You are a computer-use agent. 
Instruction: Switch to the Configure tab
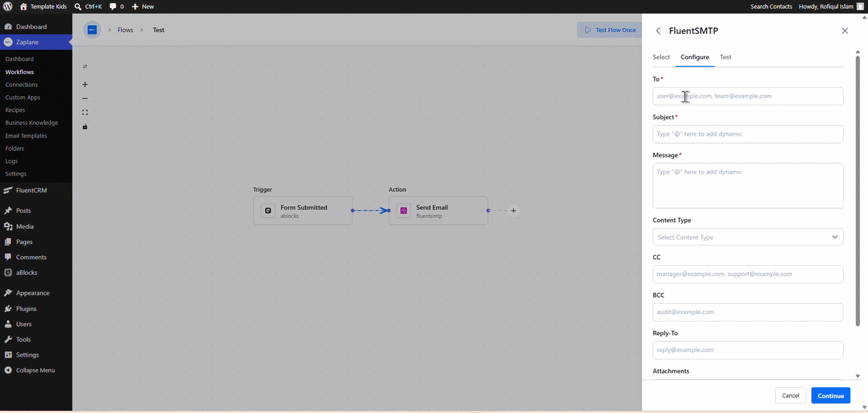click(695, 57)
